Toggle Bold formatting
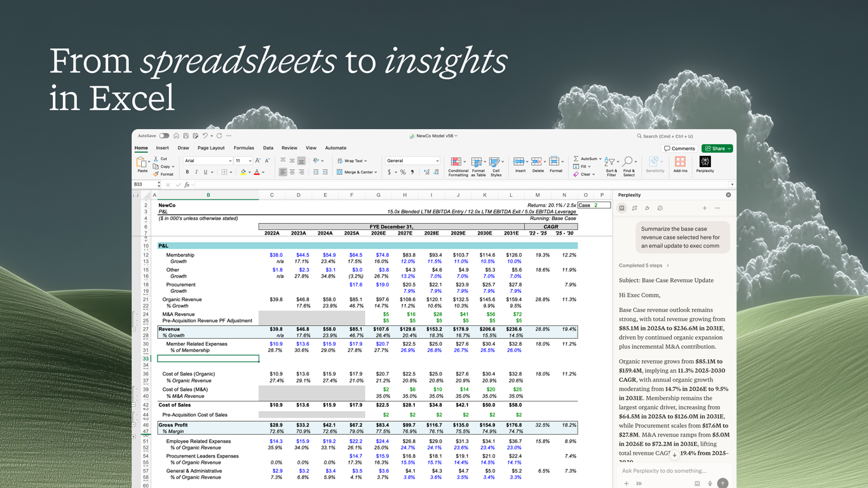This screenshot has height=488, width=868. pos(187,172)
